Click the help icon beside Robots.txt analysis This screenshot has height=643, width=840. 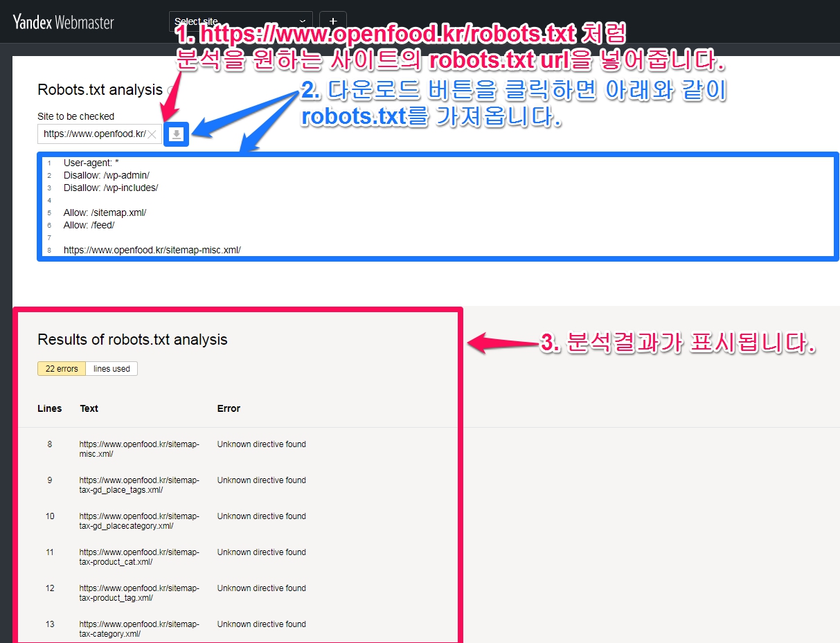click(x=170, y=90)
